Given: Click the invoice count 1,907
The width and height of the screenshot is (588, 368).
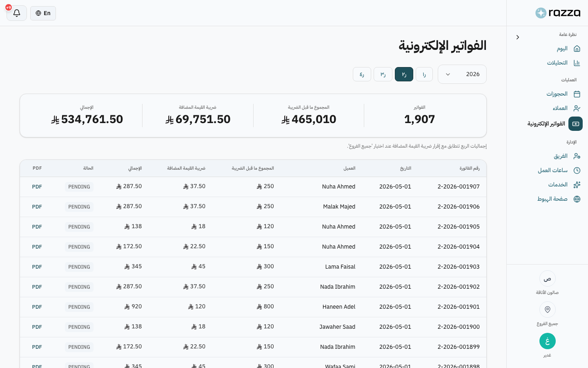Looking at the screenshot, I should tap(419, 119).
